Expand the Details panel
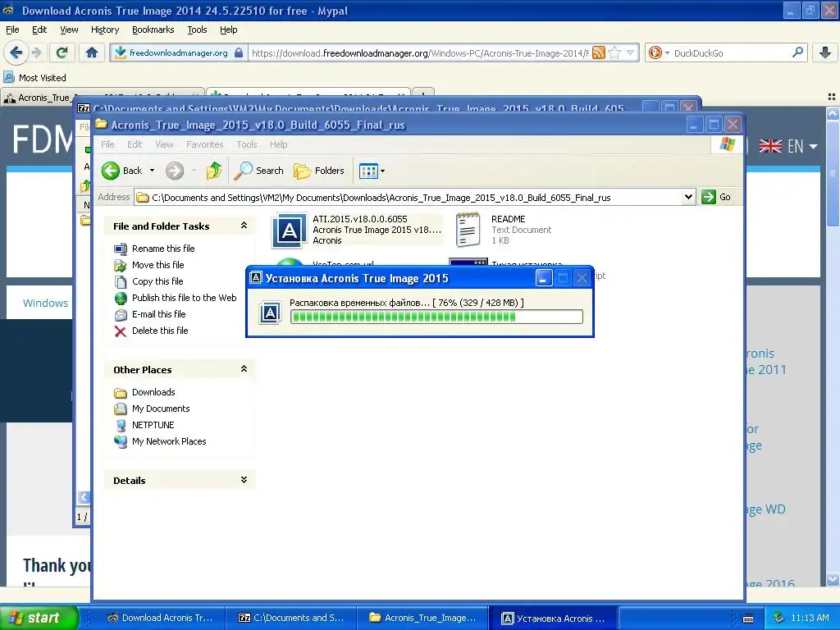 point(244,480)
